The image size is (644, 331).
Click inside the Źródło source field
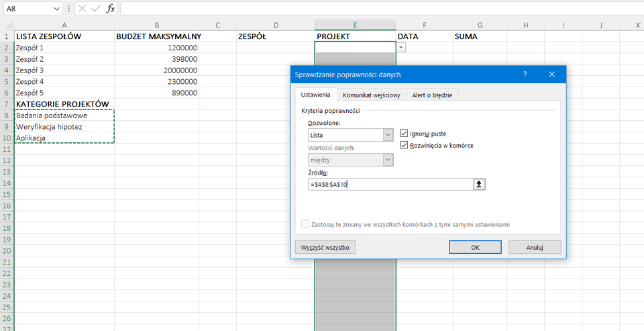(x=389, y=185)
